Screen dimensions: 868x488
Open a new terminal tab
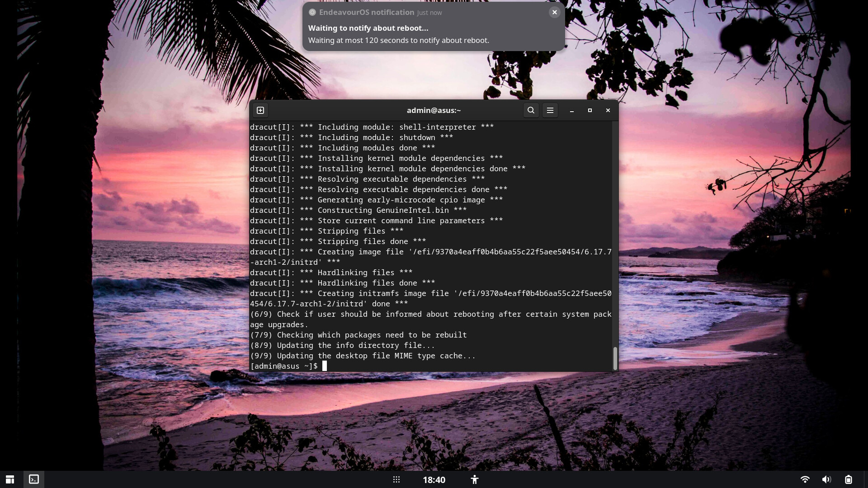(x=260, y=110)
